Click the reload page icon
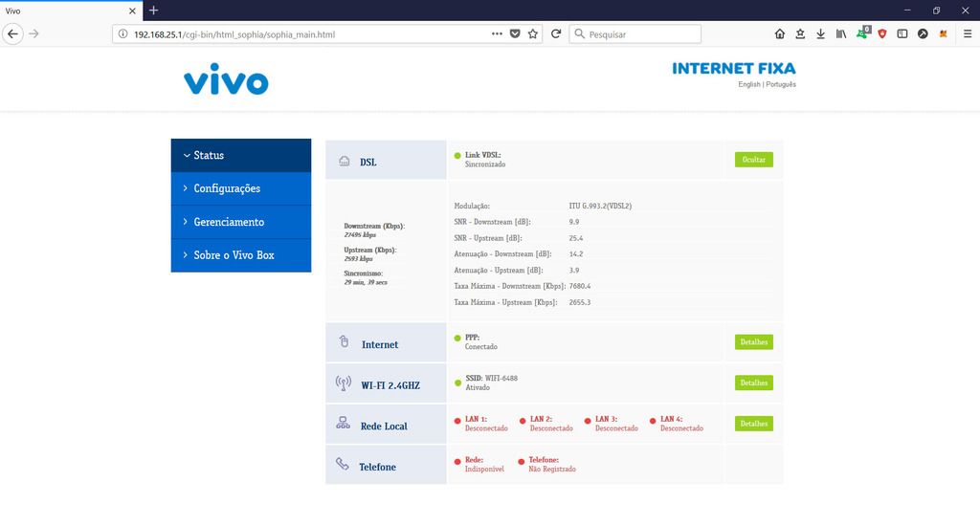980x525 pixels. click(556, 34)
